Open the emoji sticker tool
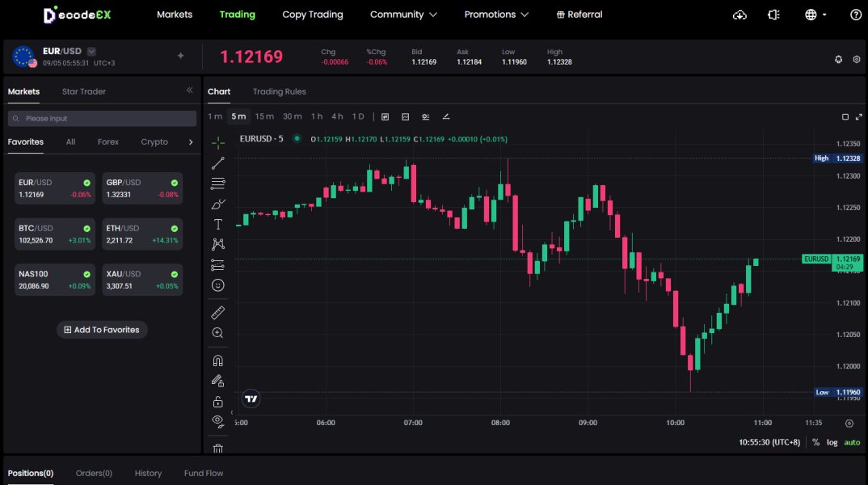The image size is (868, 485). point(217,285)
